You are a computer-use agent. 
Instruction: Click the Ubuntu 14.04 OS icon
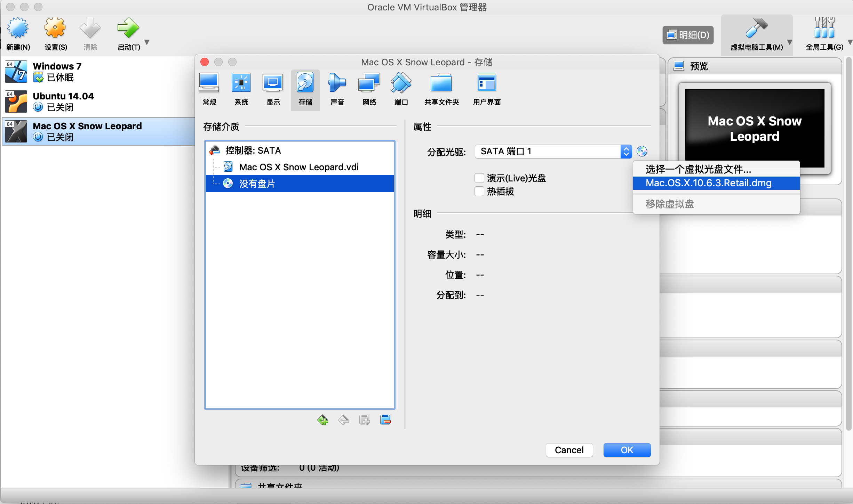[16, 101]
